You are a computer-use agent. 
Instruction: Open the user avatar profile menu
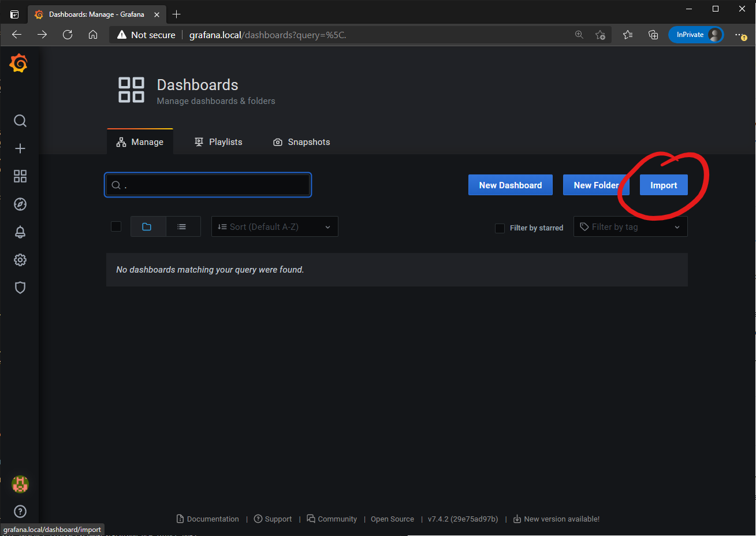coord(20,484)
